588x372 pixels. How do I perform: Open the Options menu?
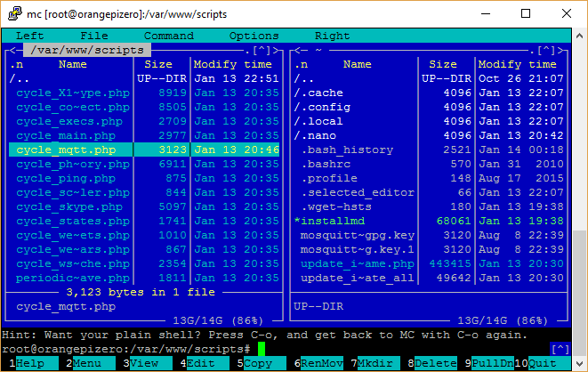pyautogui.click(x=254, y=36)
